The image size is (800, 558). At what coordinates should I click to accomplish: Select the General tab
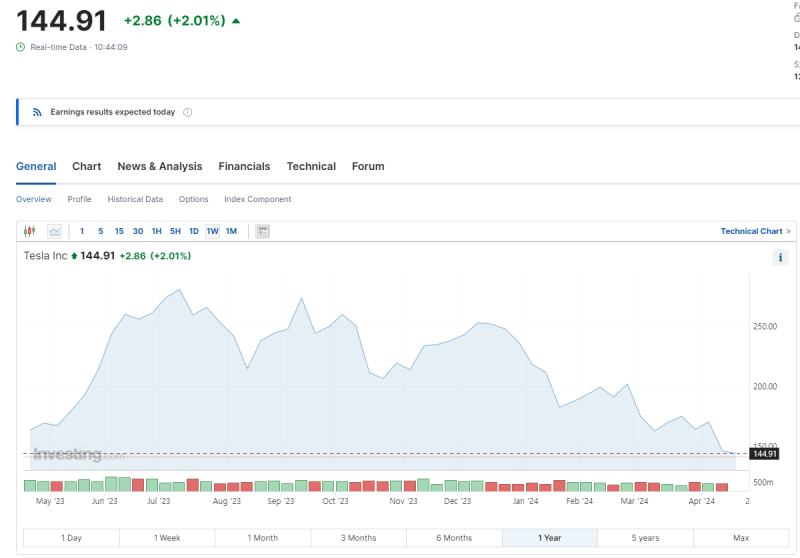click(x=36, y=166)
